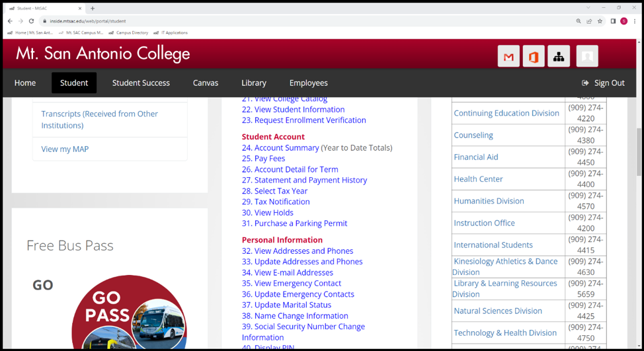Click the padlock site info icon
Screen dimensions: 644x351
coord(45,21)
